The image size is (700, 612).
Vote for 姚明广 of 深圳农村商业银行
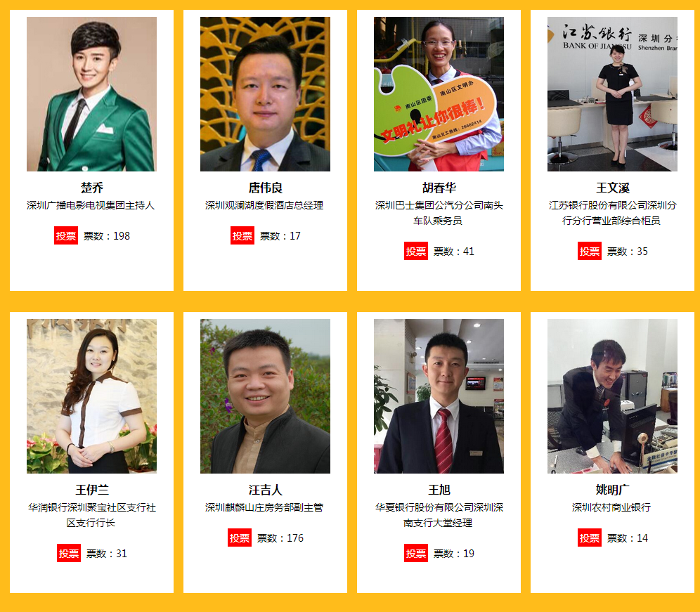[590, 538]
